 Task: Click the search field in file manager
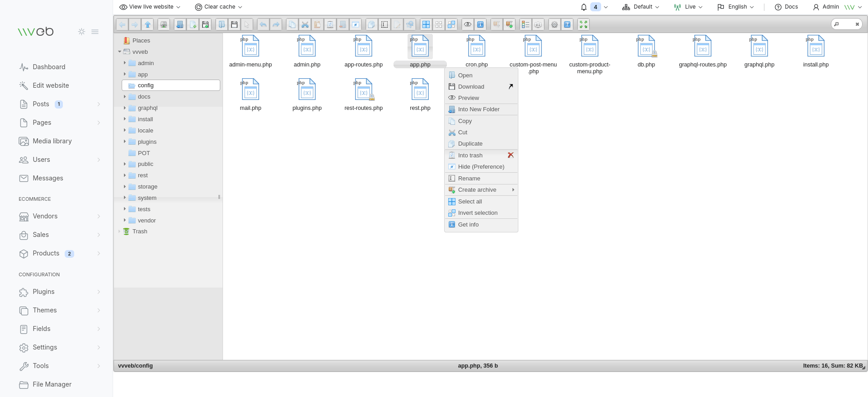pos(847,24)
